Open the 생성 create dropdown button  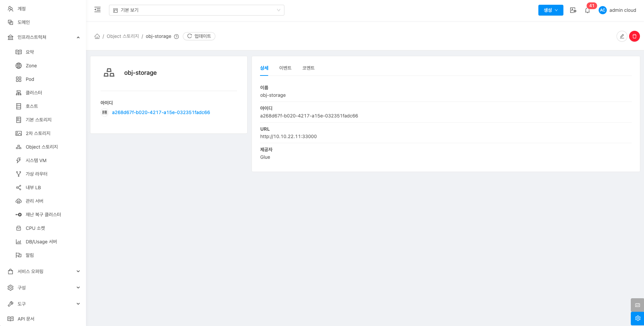click(x=551, y=10)
